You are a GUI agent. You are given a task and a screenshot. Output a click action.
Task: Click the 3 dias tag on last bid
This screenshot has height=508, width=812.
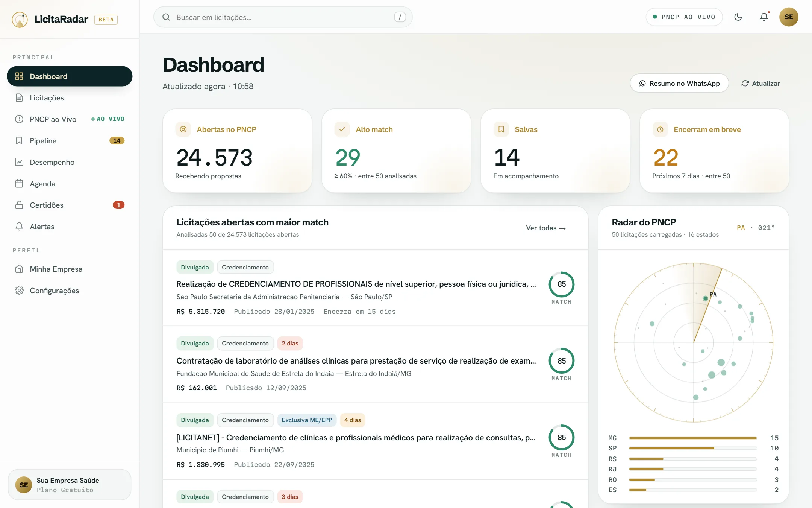[290, 497]
